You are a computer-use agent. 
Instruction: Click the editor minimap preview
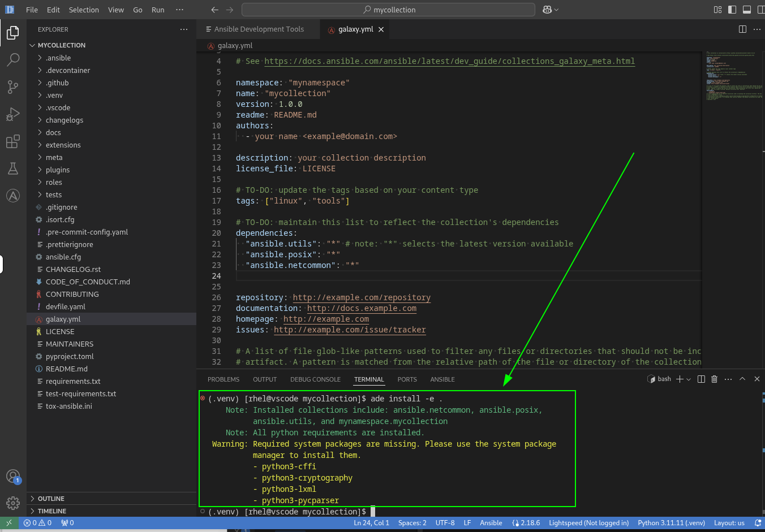pos(733,76)
